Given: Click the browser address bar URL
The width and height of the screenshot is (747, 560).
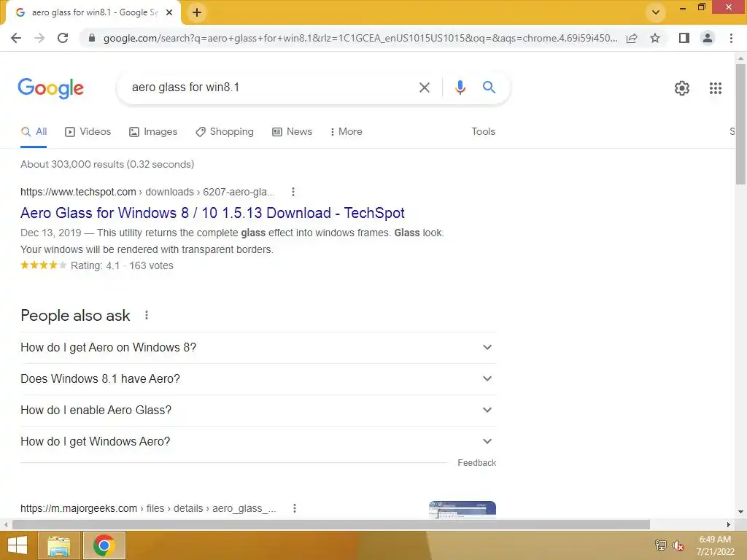Looking at the screenshot, I should tap(360, 38).
